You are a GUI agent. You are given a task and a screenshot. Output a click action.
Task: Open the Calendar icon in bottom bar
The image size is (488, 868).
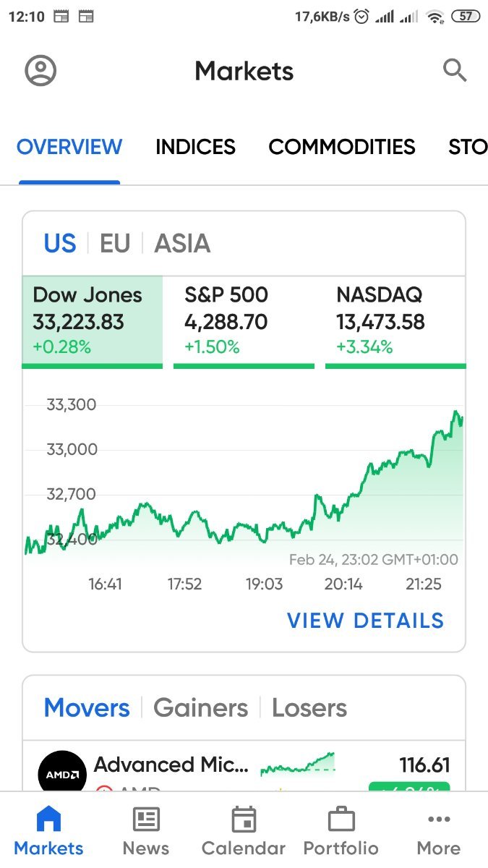pos(244,820)
